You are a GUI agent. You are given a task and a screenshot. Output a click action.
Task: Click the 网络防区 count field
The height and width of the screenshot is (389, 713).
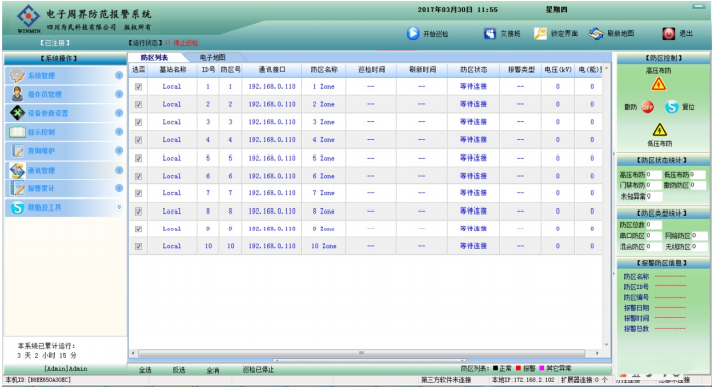699,236
